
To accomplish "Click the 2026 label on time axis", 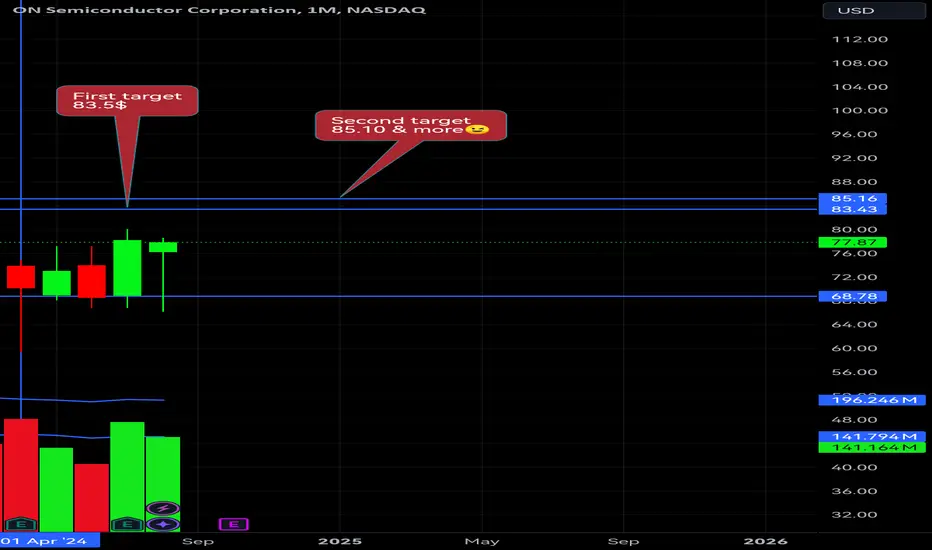I will 766,541.
